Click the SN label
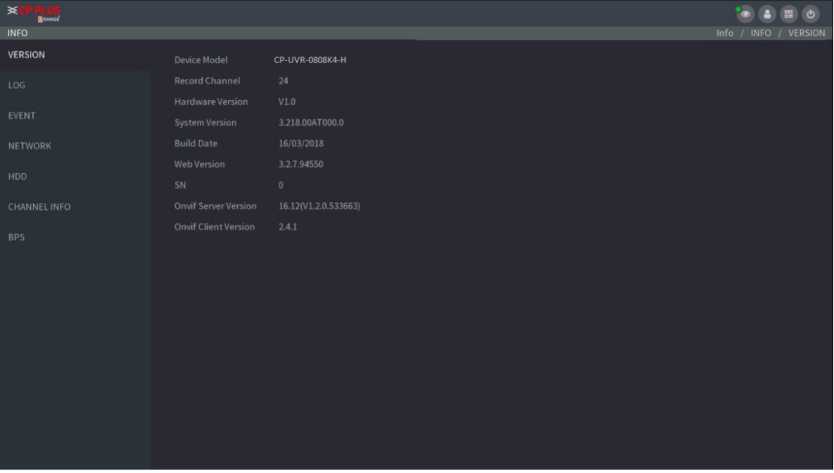This screenshot has width=834, height=473. click(x=180, y=185)
